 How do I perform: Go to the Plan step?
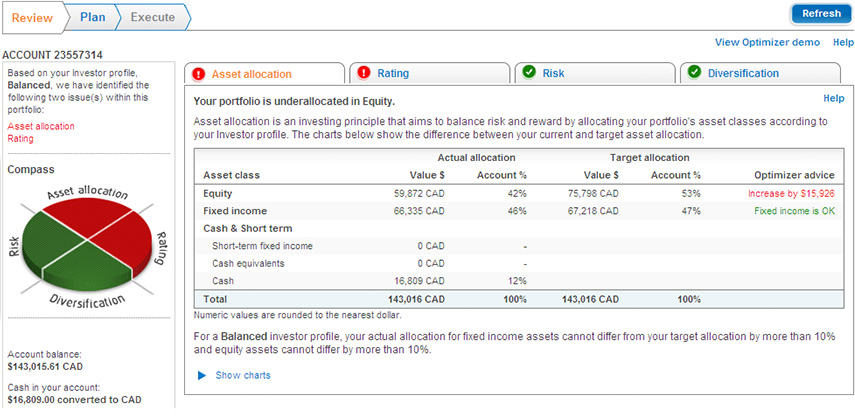pyautogui.click(x=92, y=16)
